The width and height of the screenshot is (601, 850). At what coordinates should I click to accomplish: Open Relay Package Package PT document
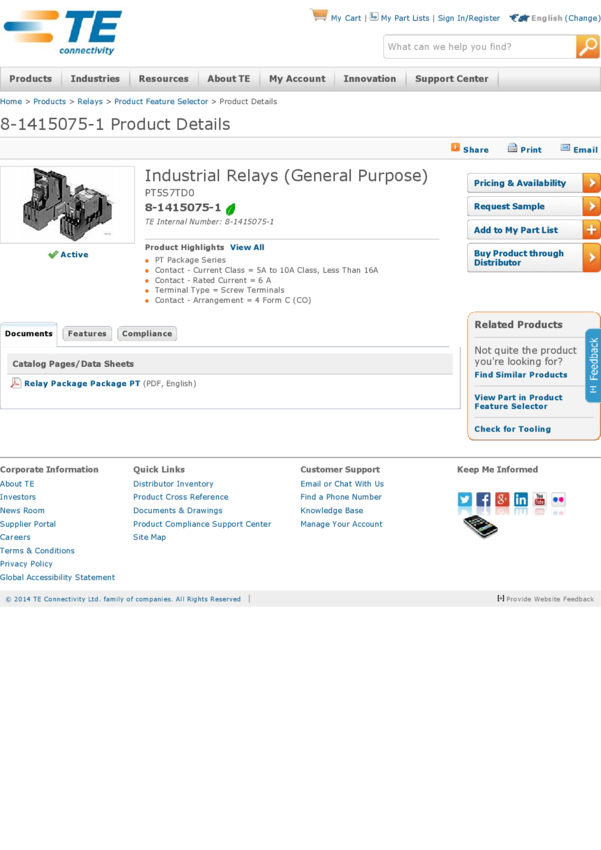[82, 383]
